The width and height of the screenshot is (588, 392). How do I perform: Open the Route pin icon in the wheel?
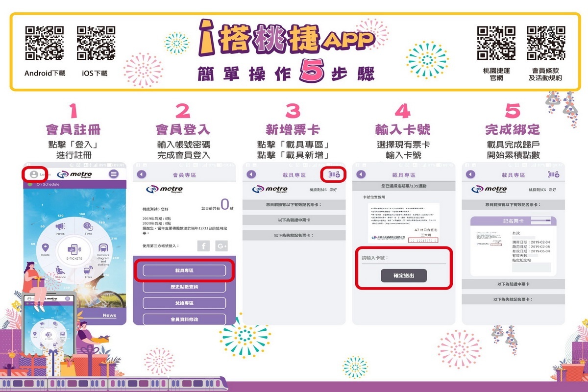[x=46, y=247]
